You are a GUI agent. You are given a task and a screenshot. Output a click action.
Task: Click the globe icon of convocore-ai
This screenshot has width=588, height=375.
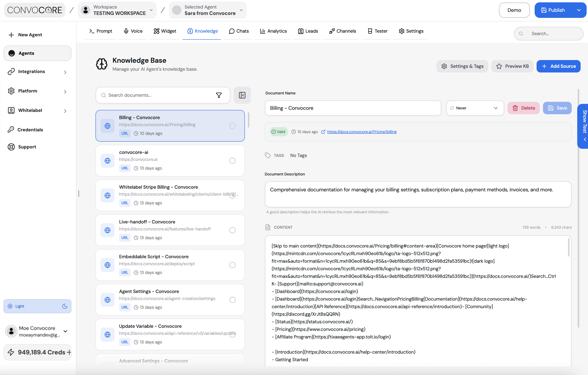pos(108,161)
